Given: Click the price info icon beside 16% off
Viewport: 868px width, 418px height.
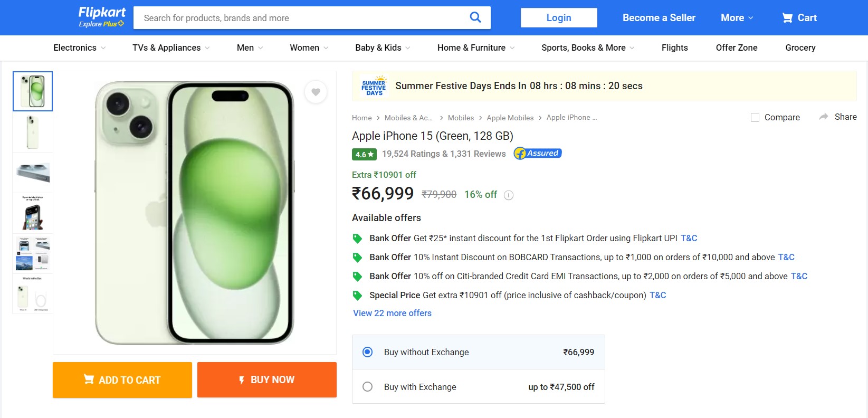Looking at the screenshot, I should tap(509, 195).
